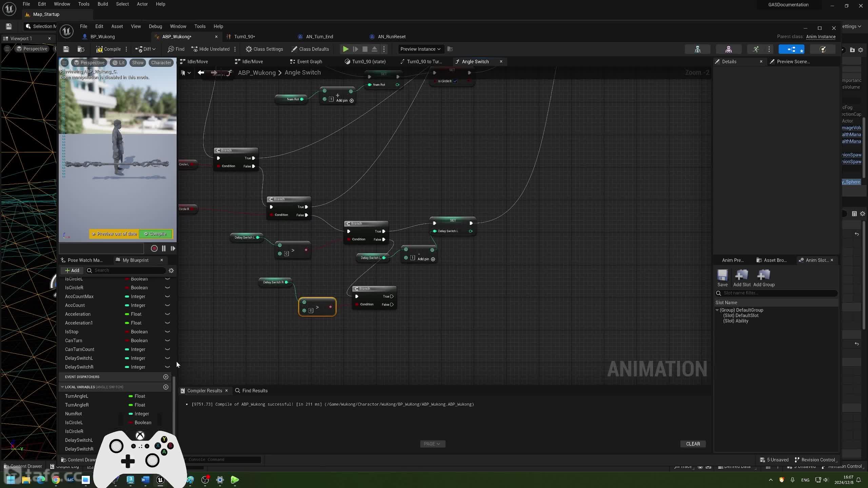Toggle visibility eye for DelaySwitchL variable

tap(167, 358)
